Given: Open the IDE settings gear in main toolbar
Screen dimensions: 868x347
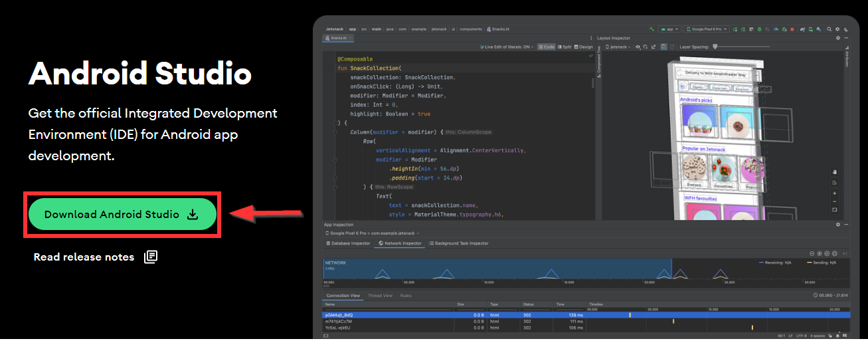Looking at the screenshot, I should tap(838, 29).
